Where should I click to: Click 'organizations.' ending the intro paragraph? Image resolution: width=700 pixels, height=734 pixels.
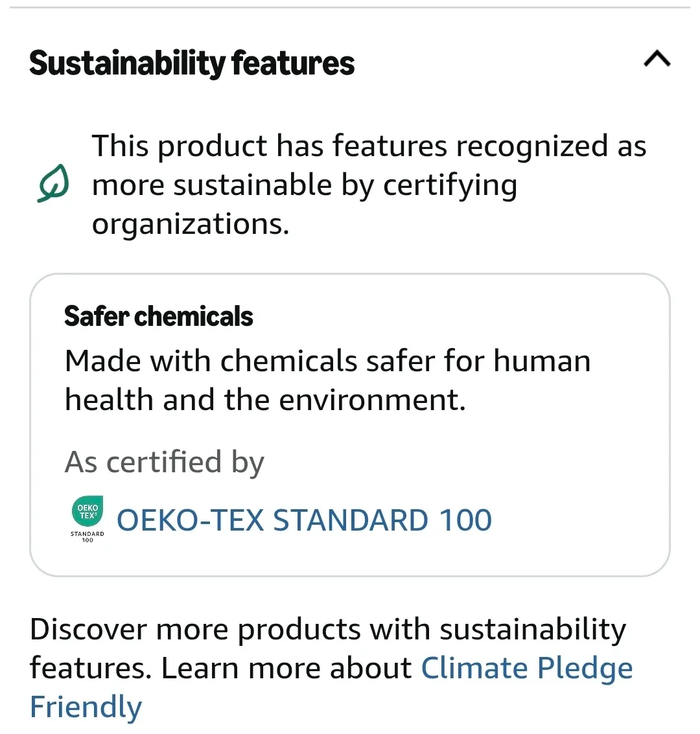[x=190, y=224]
